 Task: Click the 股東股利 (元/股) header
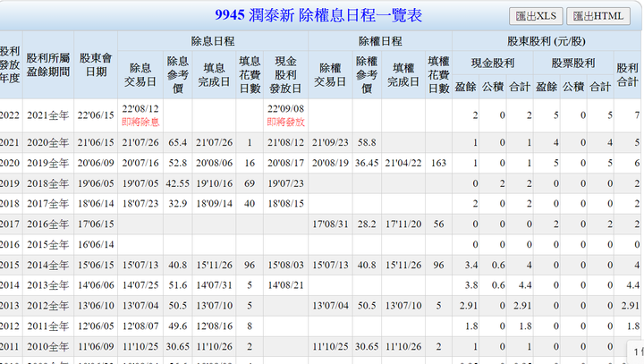click(547, 41)
